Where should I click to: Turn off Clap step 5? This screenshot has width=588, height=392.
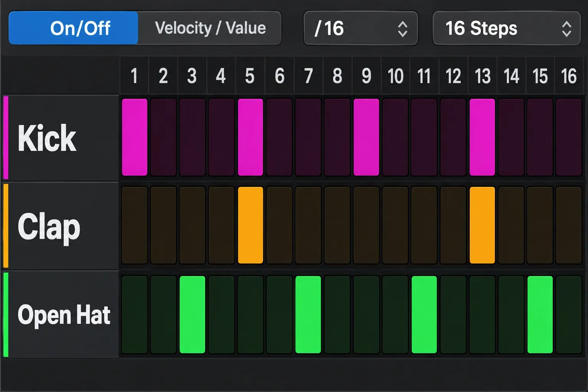(x=250, y=225)
